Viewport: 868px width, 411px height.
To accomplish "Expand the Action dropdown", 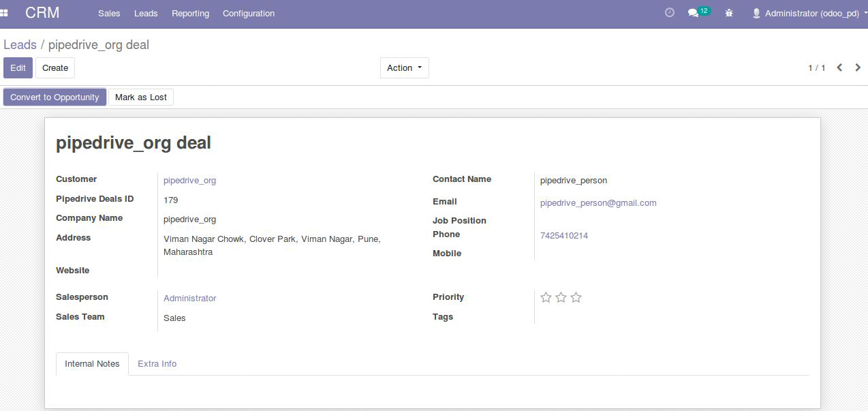I will click(x=404, y=67).
